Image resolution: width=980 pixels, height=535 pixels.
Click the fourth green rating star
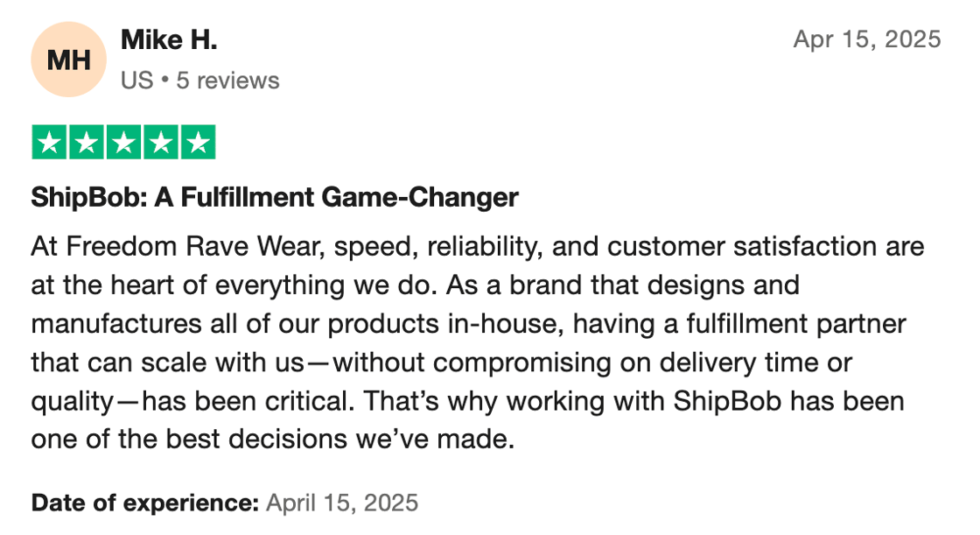pos(161,142)
